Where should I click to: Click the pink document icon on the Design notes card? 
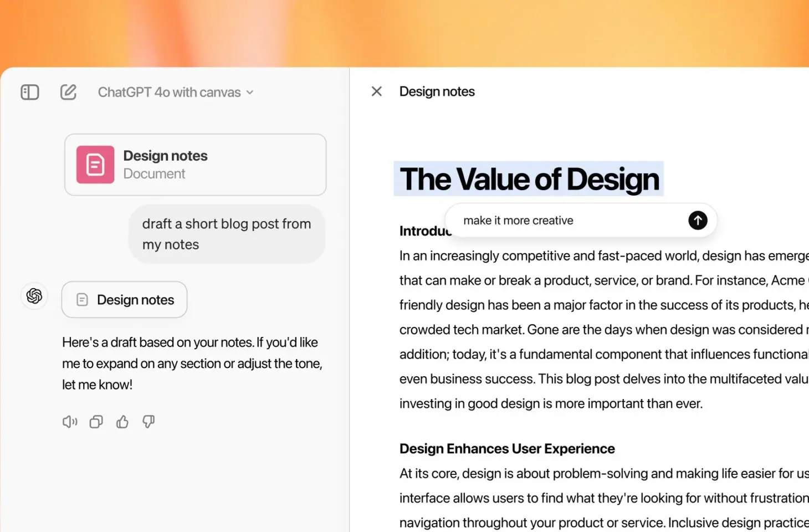pos(95,164)
